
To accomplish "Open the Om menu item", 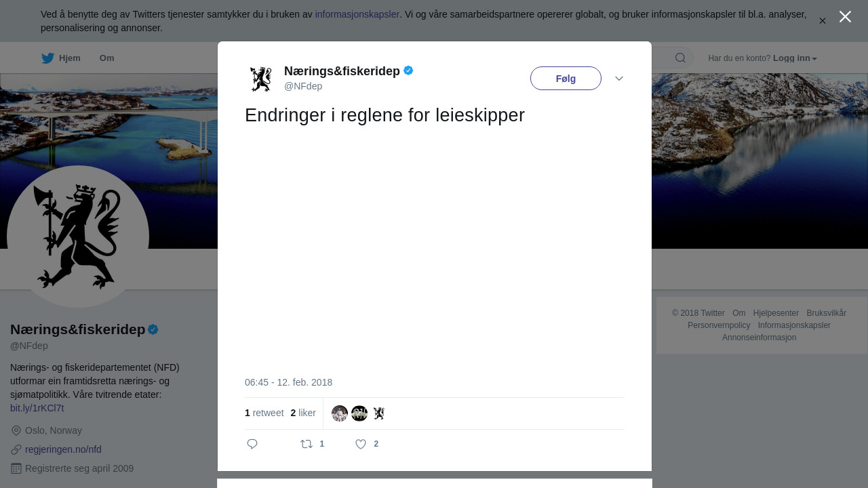I will [106, 58].
